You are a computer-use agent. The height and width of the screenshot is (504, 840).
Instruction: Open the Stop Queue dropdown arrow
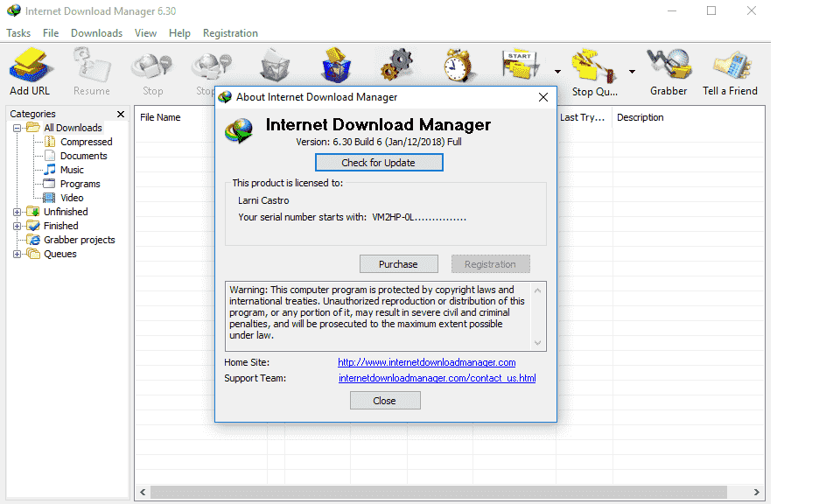[632, 71]
